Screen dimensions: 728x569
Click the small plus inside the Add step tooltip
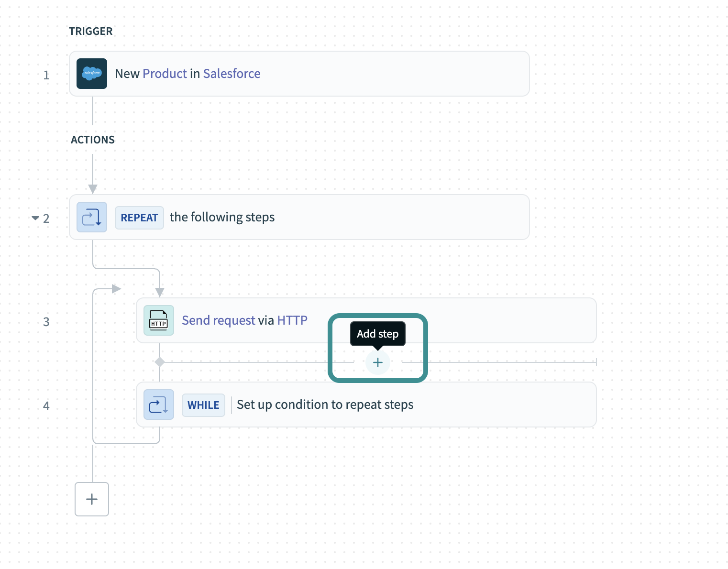377,362
